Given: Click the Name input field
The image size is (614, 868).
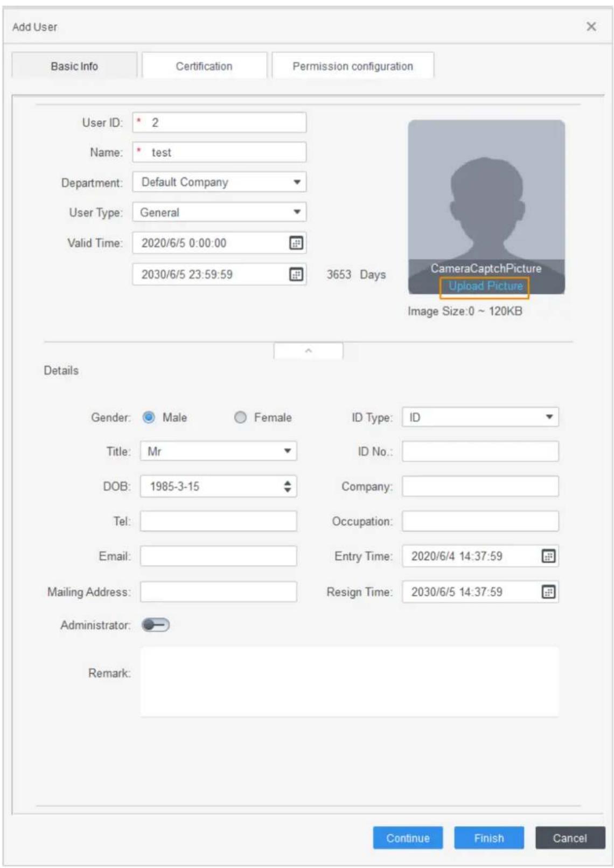Looking at the screenshot, I should coord(219,152).
